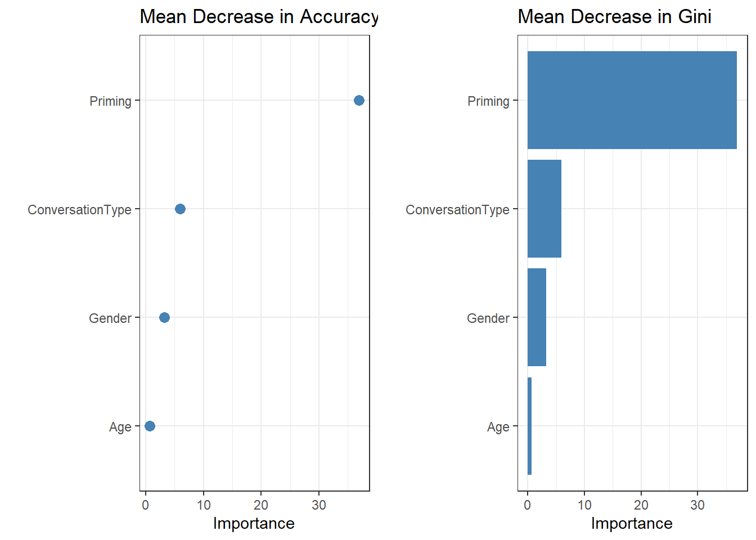Image resolution: width=756 pixels, height=540 pixels.
Task: Click the ConversationType dot in the Accuracy plot
Action: click(180, 209)
